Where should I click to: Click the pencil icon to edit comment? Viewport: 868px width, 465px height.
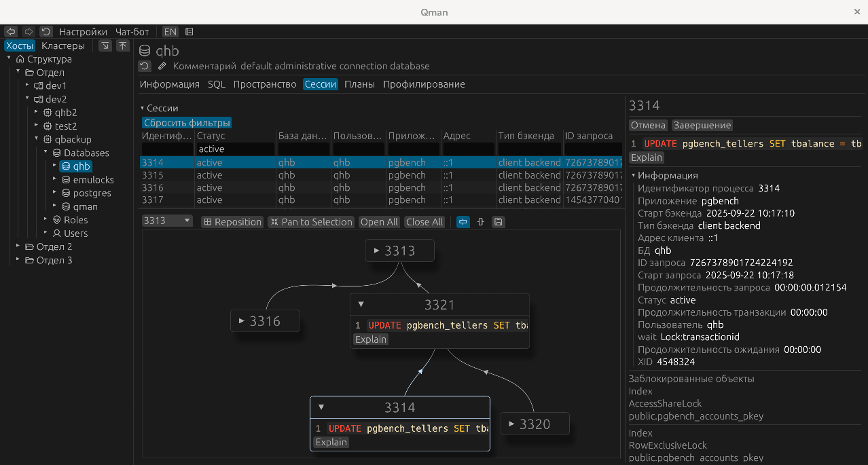click(x=162, y=67)
